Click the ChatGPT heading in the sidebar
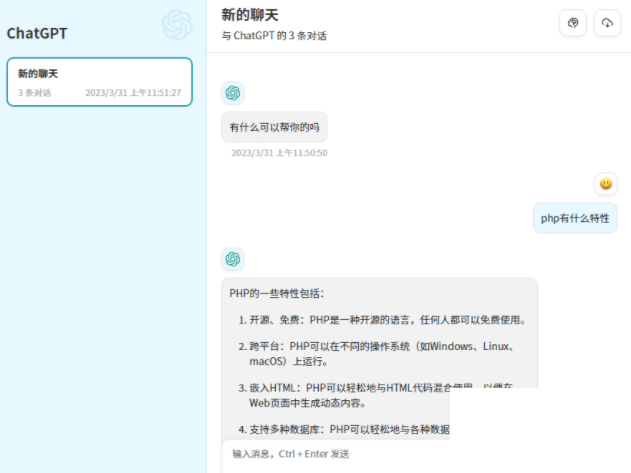631x473 pixels. [37, 33]
